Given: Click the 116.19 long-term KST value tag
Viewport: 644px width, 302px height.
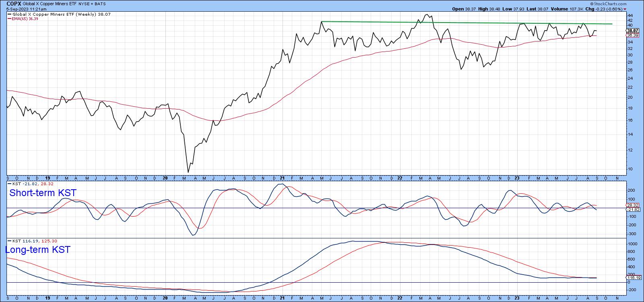Looking at the screenshot, I should pyautogui.click(x=634, y=277).
